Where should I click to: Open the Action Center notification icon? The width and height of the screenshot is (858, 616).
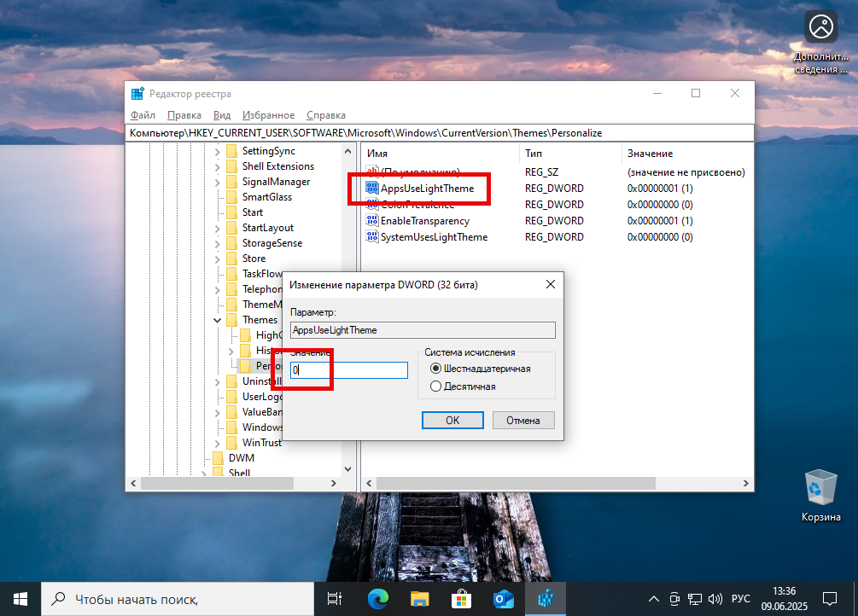[x=829, y=598]
